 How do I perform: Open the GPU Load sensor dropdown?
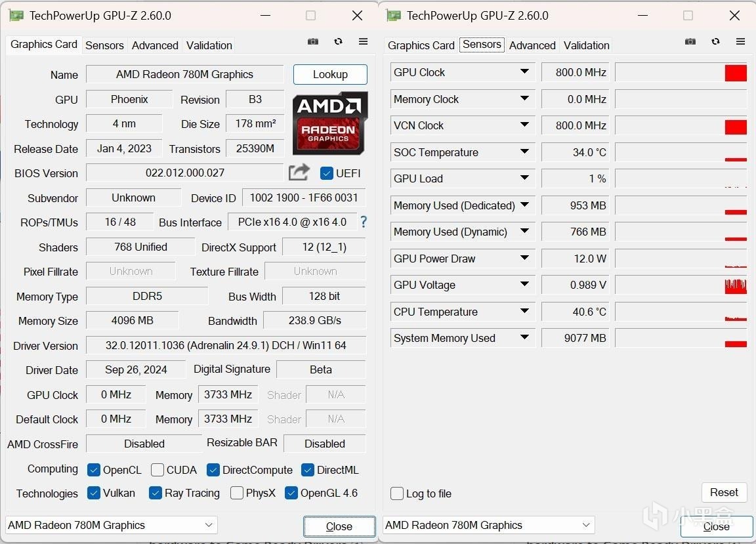[524, 178]
